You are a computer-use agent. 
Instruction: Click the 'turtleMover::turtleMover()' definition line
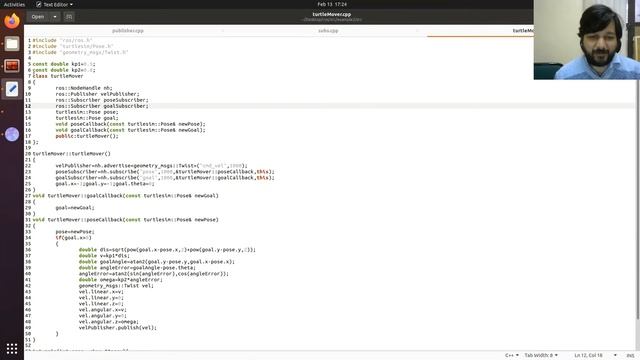click(x=71, y=154)
